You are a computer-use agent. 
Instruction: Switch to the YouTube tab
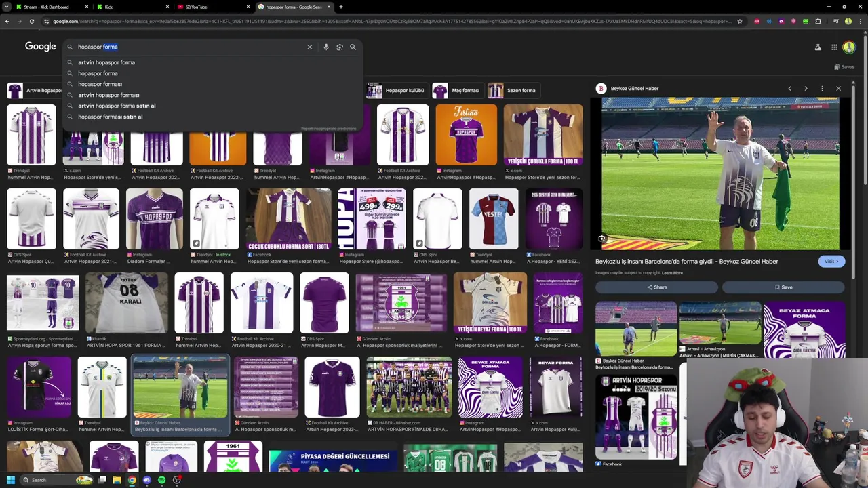click(x=213, y=7)
